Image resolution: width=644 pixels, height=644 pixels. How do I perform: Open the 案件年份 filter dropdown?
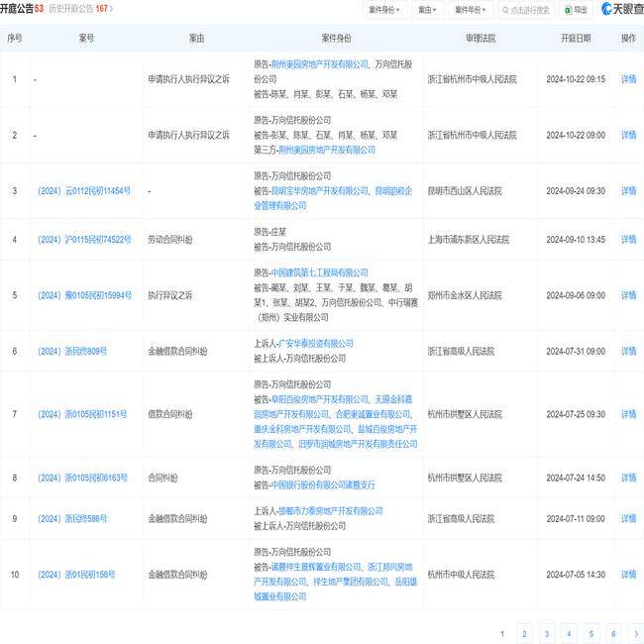point(471,10)
